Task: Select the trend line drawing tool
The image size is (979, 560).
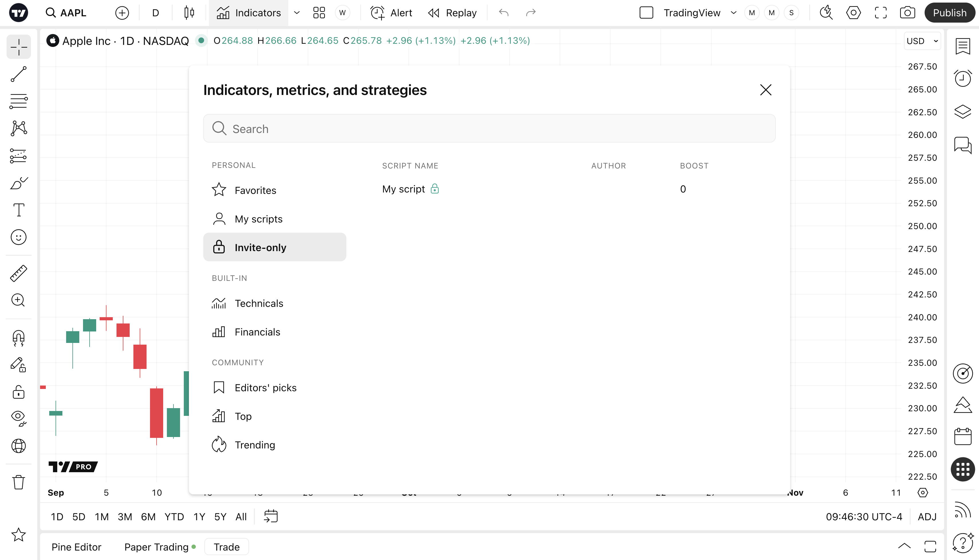Action: 19,74
